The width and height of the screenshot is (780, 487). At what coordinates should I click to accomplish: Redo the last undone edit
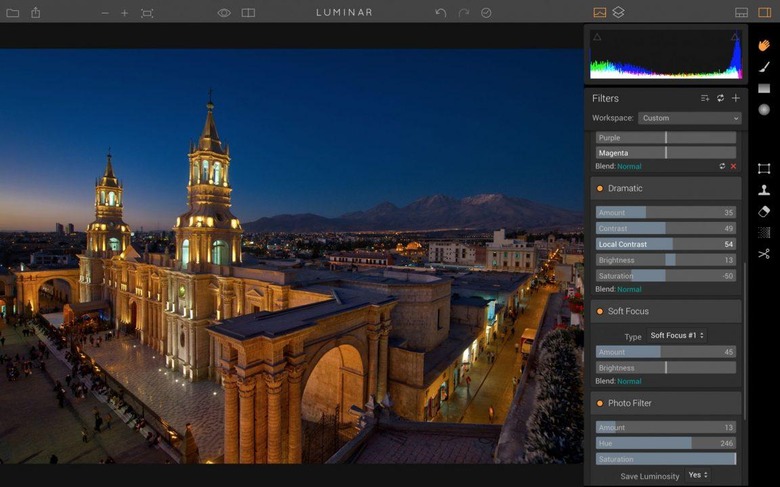click(x=464, y=13)
